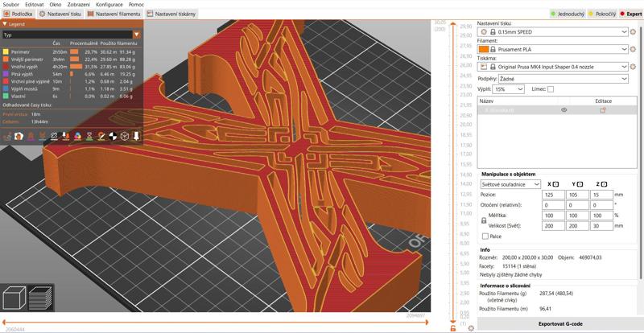Click the layers preview view icon
This screenshot has width=644, height=333.
point(41,298)
